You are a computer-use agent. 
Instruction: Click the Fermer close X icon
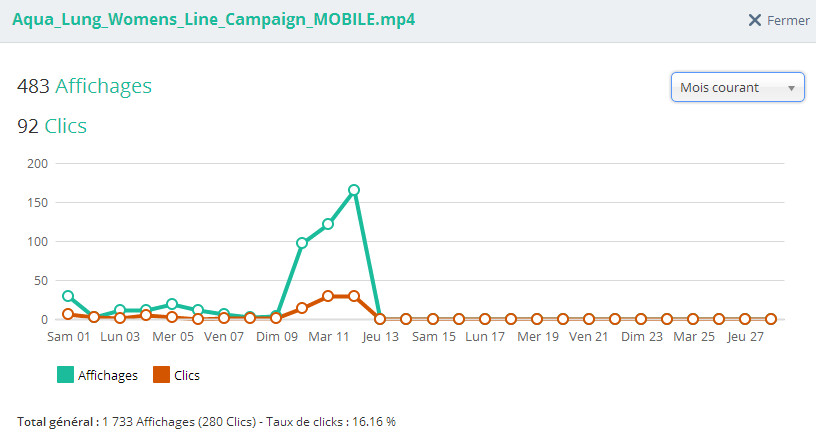tap(755, 21)
